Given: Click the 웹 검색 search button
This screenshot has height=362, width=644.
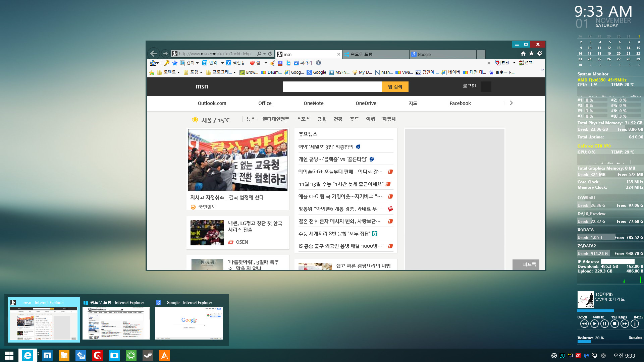Looking at the screenshot, I should 395,87.
